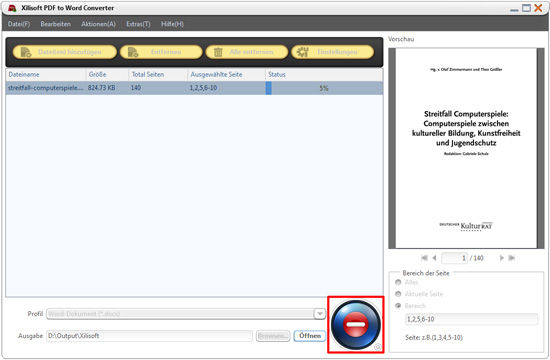Minimize the converter window
Viewport: 550px width, 360px height.
click(514, 9)
